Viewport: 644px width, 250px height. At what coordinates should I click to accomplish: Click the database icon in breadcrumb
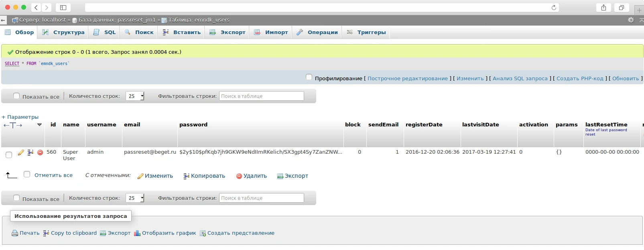[x=75, y=20]
